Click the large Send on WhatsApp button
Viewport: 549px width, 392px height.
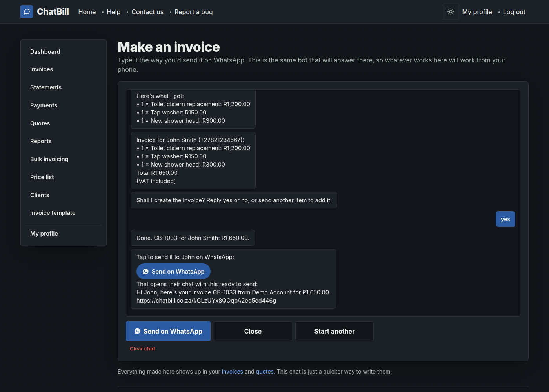(x=168, y=331)
